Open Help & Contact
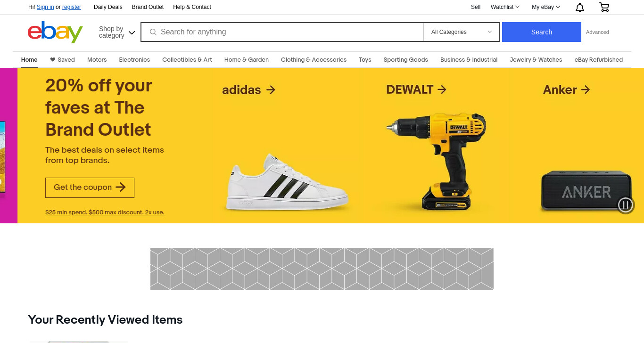Image resolution: width=644 pixels, height=343 pixels. click(x=192, y=7)
